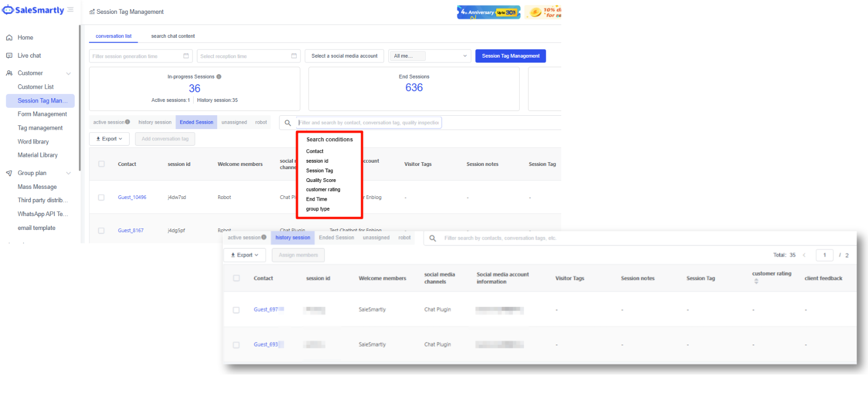Toggle the select-all checkbox in table header
The width and height of the screenshot is (868, 406).
coord(101,164)
